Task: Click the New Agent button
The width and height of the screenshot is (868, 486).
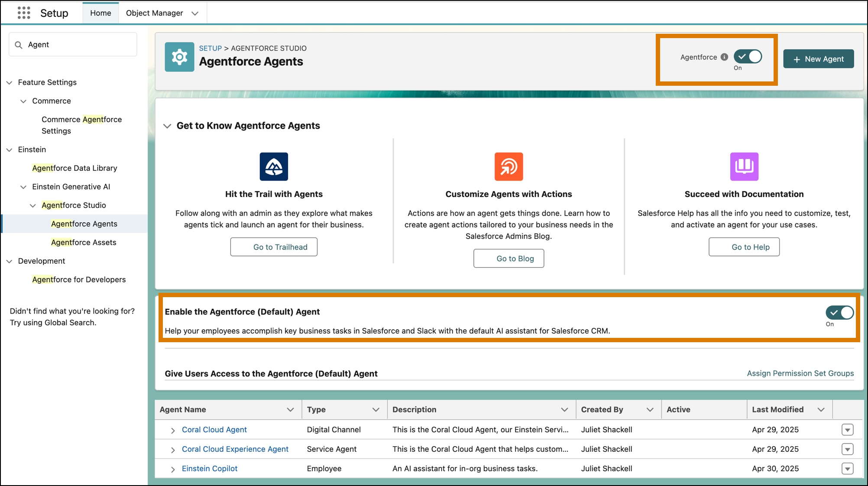Action: pos(818,59)
